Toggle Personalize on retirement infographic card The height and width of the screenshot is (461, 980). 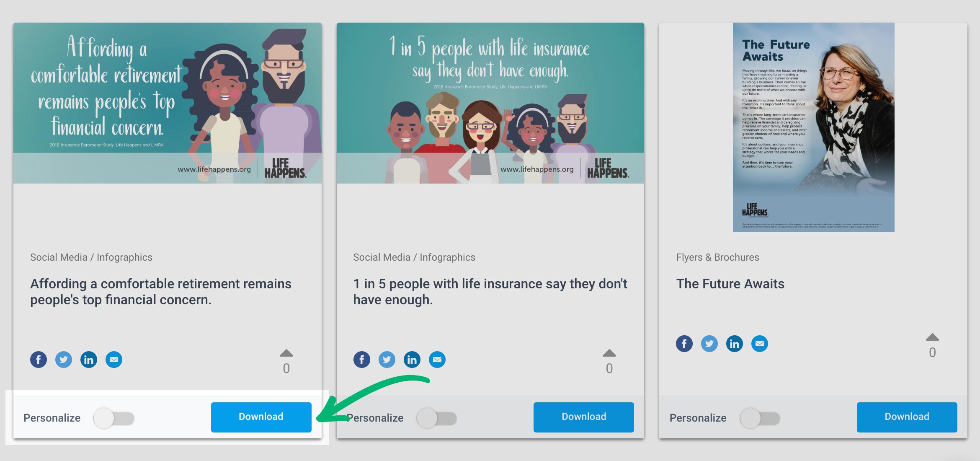pyautogui.click(x=114, y=418)
